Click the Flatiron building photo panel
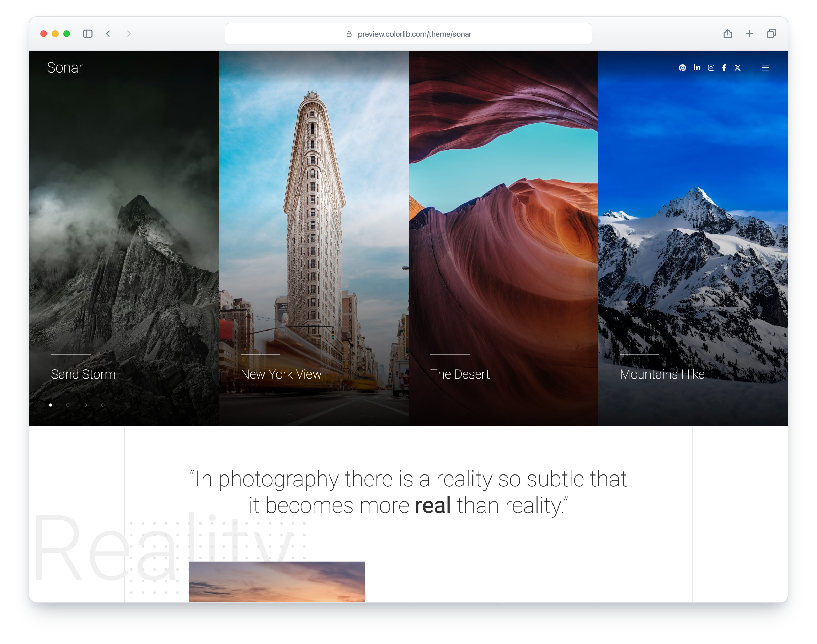Screen dimensions: 817x644 click(x=314, y=239)
